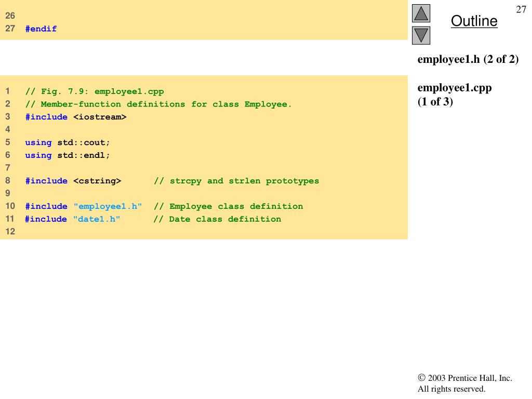
Task: Click the 2003 Prentice Hall copyright text
Action: pyautogui.click(x=465, y=383)
